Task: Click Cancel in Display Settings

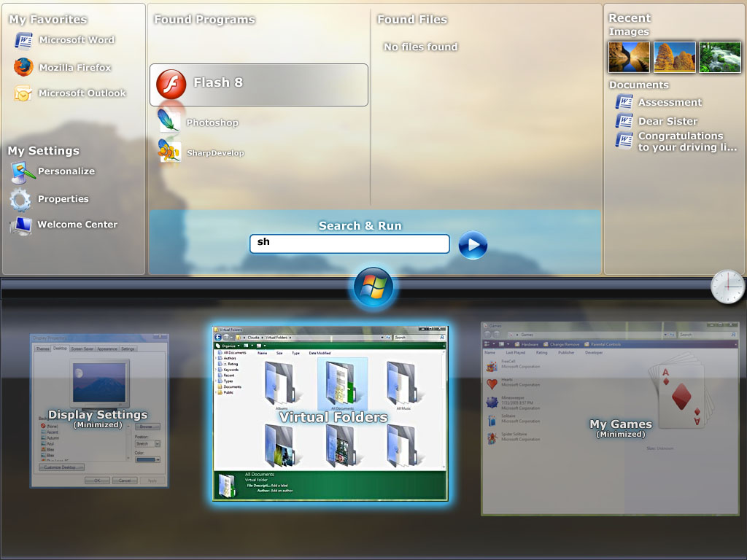Action: point(125,481)
